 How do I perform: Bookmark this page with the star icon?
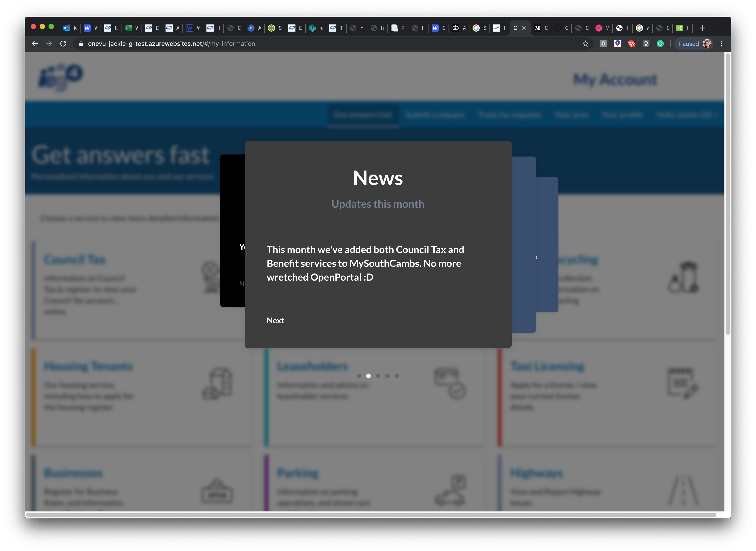tap(585, 44)
